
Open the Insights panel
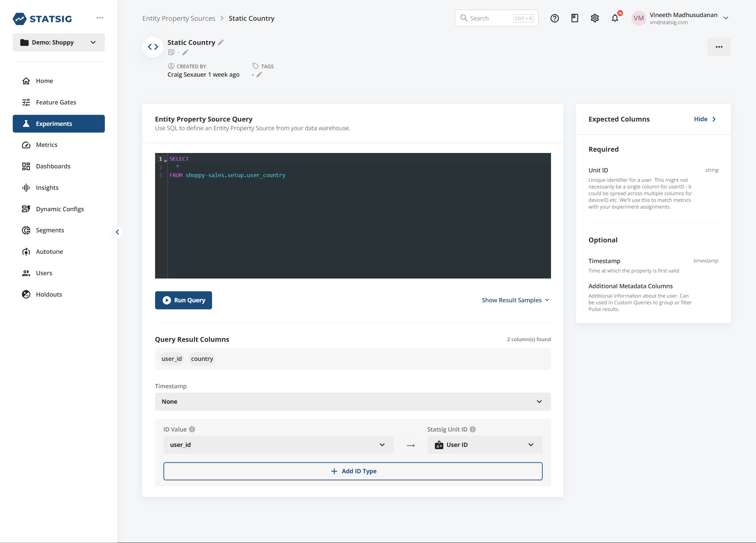47,187
